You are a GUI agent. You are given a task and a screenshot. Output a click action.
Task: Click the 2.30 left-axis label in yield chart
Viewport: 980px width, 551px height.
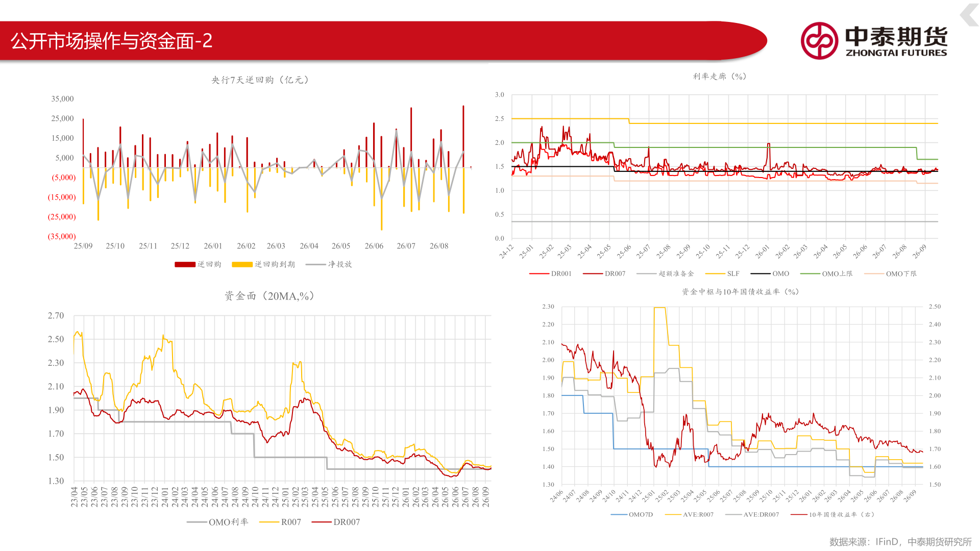(548, 307)
